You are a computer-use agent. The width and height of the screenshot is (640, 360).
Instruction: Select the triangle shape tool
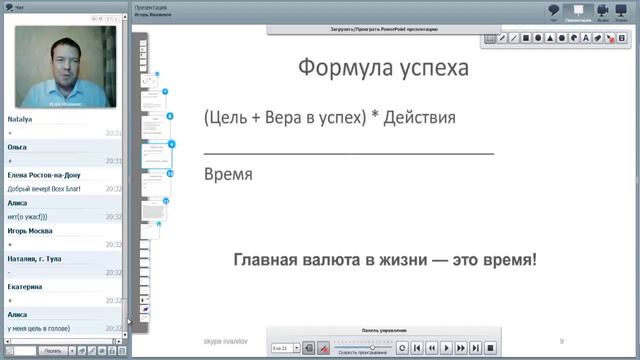(550, 38)
